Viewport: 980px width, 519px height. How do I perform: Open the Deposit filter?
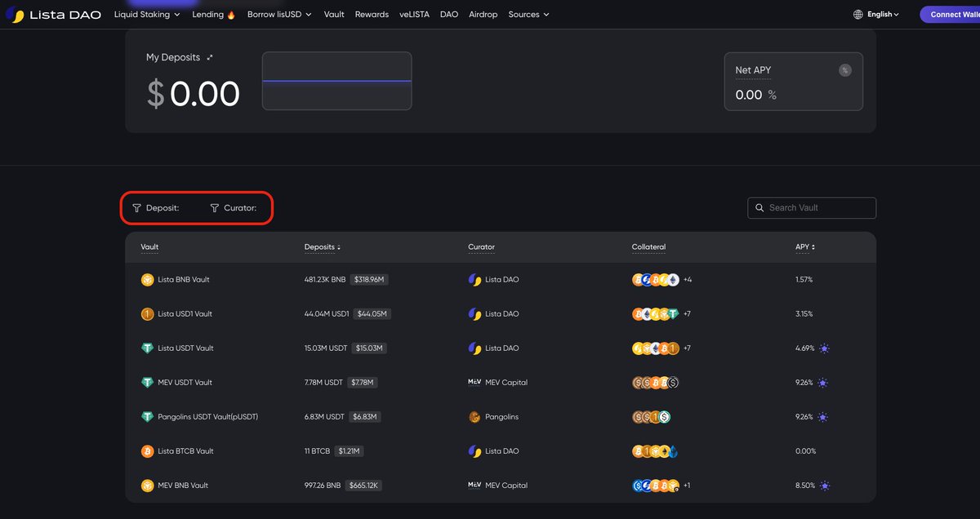coord(156,208)
